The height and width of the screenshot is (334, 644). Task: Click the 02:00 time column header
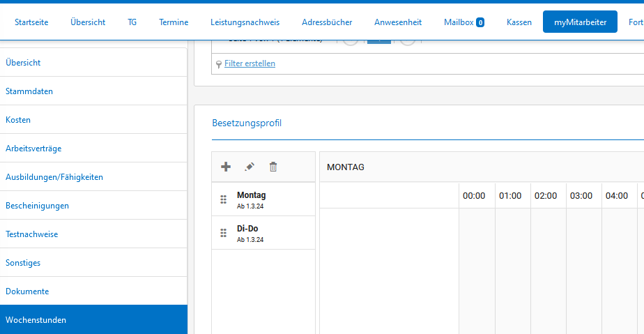coord(546,196)
